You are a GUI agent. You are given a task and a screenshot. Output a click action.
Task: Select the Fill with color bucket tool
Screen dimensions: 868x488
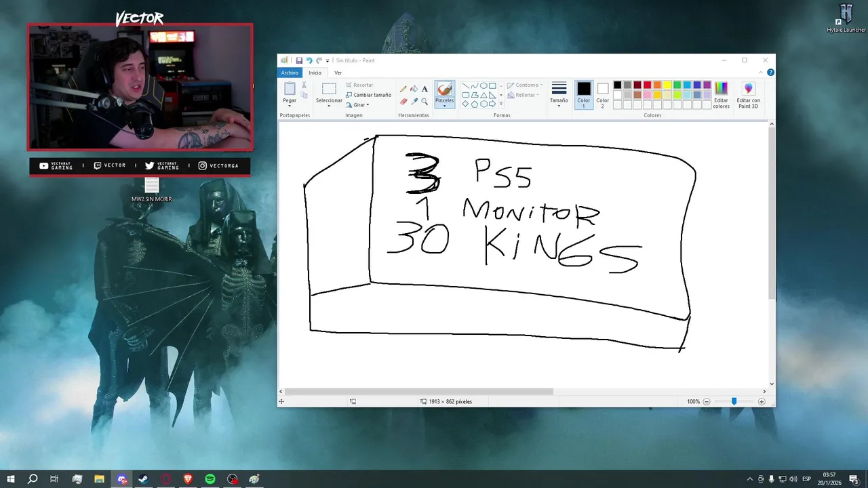tap(414, 89)
